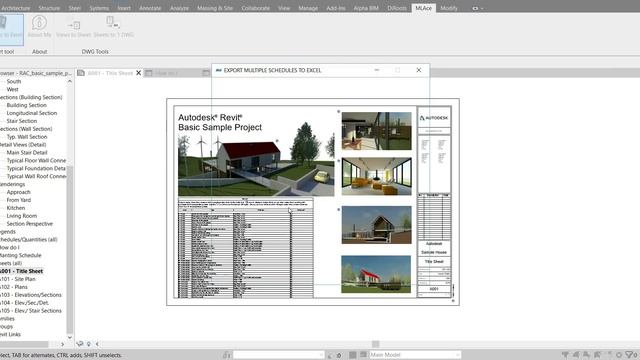The height and width of the screenshot is (360, 640).
Task: Click the About Me ribbon icon
Action: pyautogui.click(x=39, y=23)
